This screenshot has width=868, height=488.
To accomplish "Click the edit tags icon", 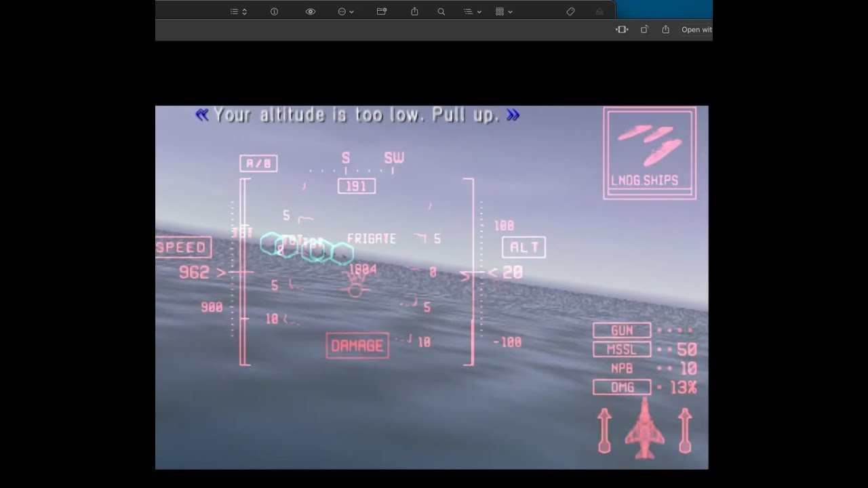I will [x=570, y=12].
